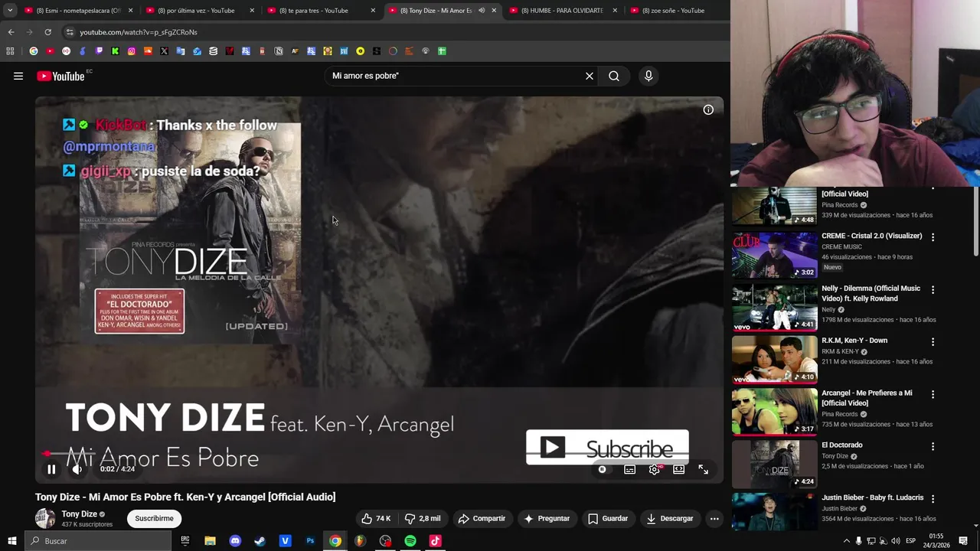
Task: Toggle subtitles in the player
Action: [x=629, y=469]
